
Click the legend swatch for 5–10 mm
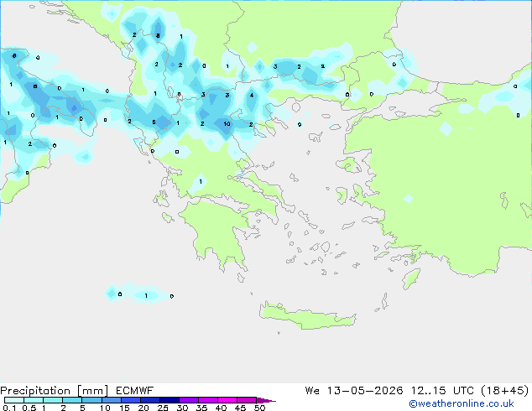click(91, 400)
